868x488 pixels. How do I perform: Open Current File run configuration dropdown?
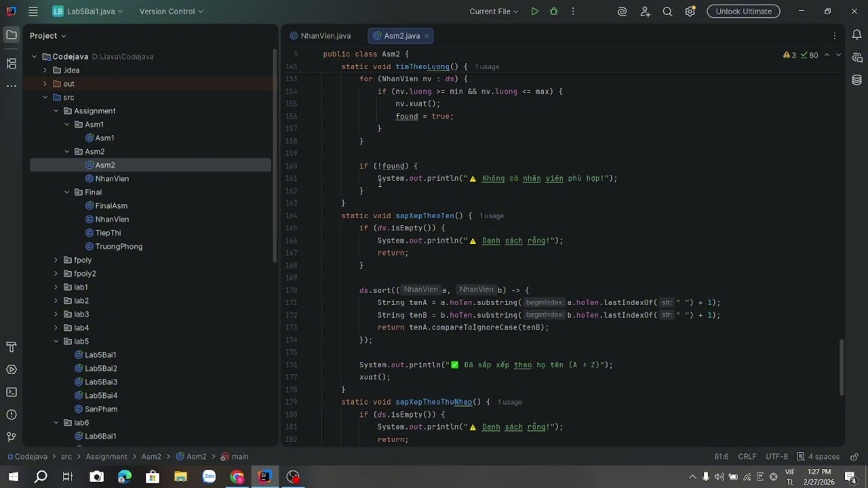[x=494, y=12]
